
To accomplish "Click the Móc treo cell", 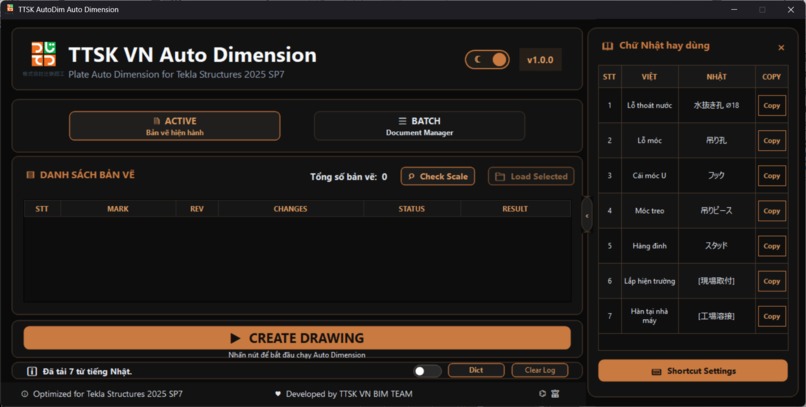I will pos(649,211).
